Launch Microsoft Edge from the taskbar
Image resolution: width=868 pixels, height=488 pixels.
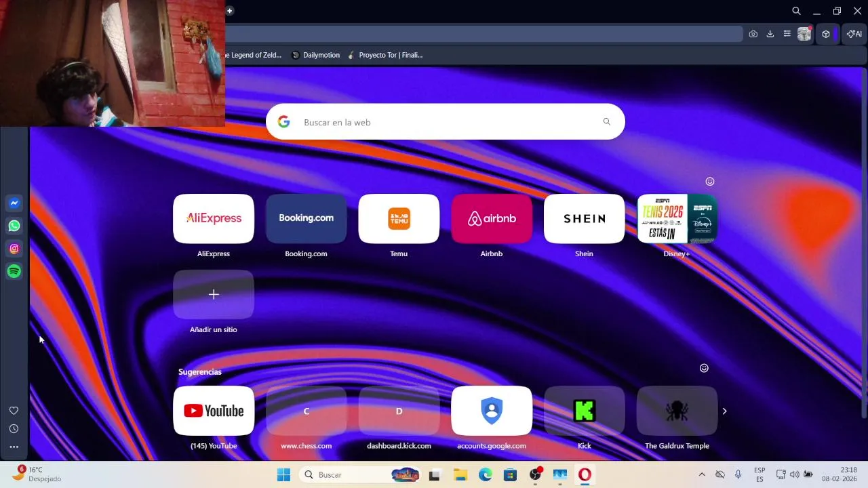click(486, 475)
